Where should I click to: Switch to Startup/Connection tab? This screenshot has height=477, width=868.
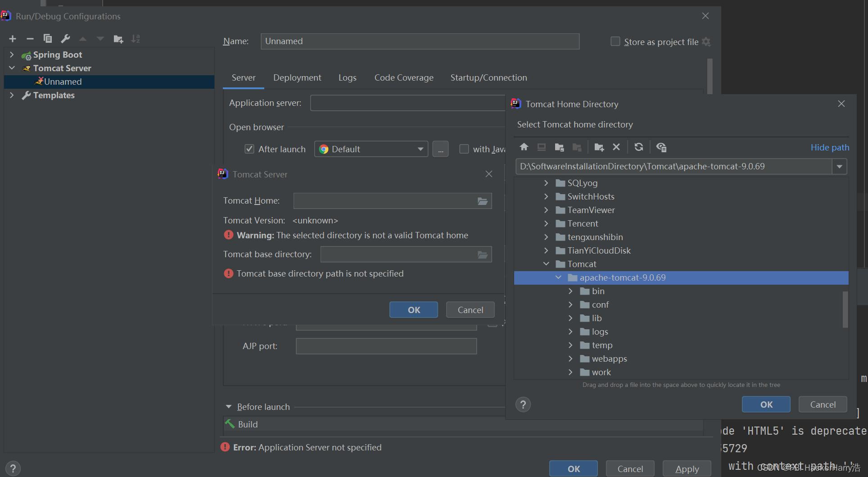tap(488, 77)
